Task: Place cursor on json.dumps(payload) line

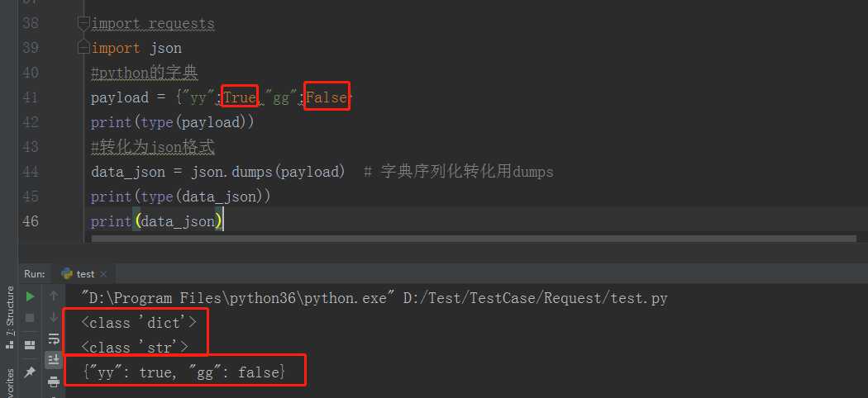Action: point(322,172)
